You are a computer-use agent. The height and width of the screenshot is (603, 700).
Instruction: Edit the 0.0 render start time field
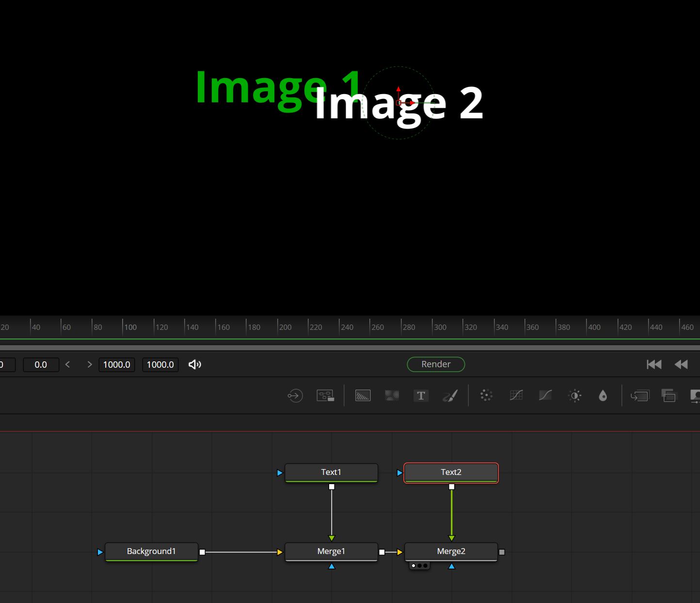pyautogui.click(x=41, y=364)
